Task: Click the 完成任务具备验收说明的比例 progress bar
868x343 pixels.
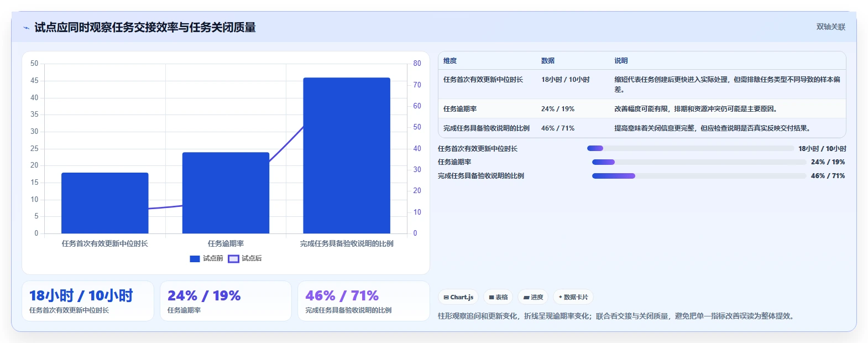Action: 699,176
